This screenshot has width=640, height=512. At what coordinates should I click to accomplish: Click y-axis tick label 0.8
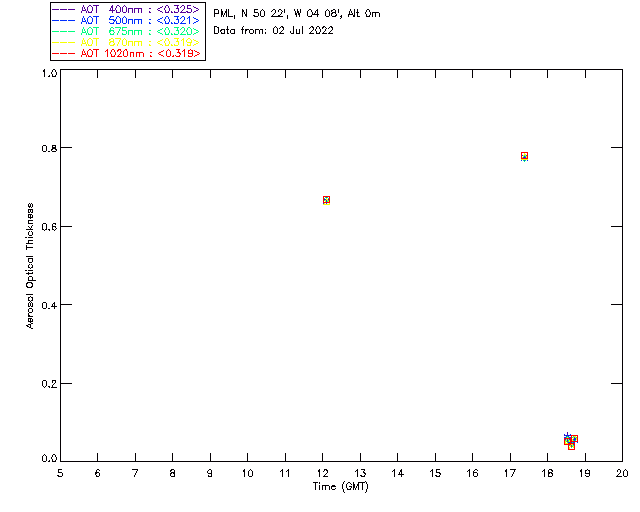(49, 148)
